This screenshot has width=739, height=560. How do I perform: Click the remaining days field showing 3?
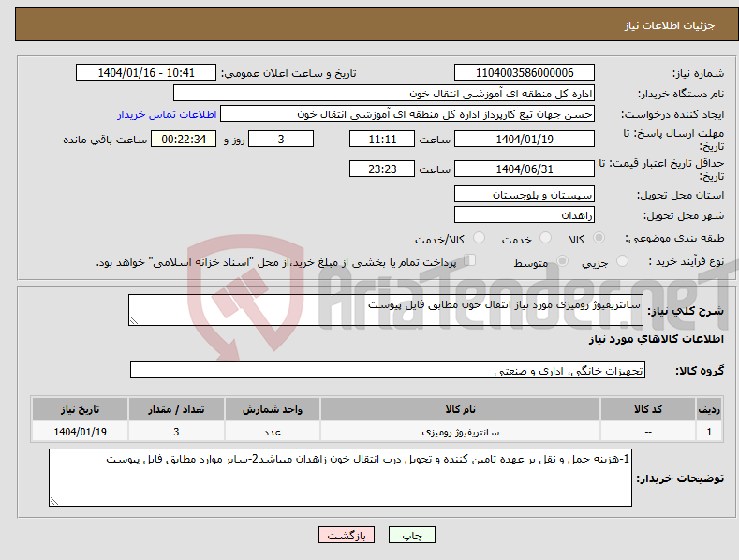[x=281, y=139]
